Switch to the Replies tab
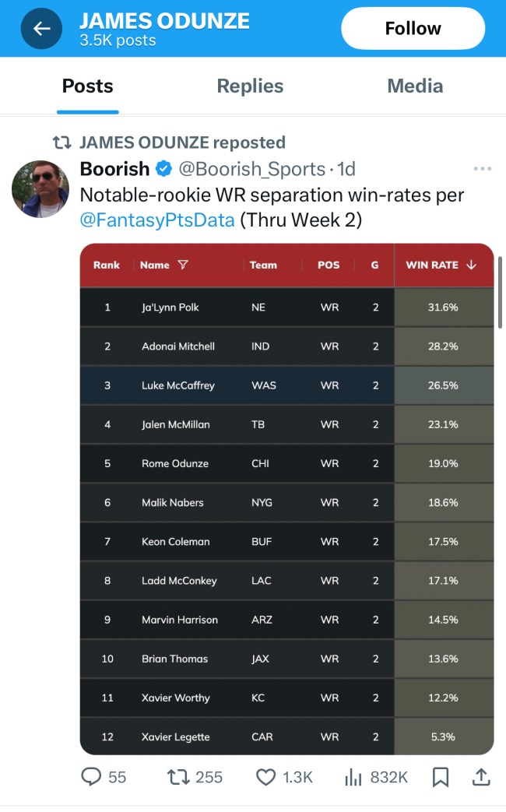The image size is (506, 812). (250, 86)
